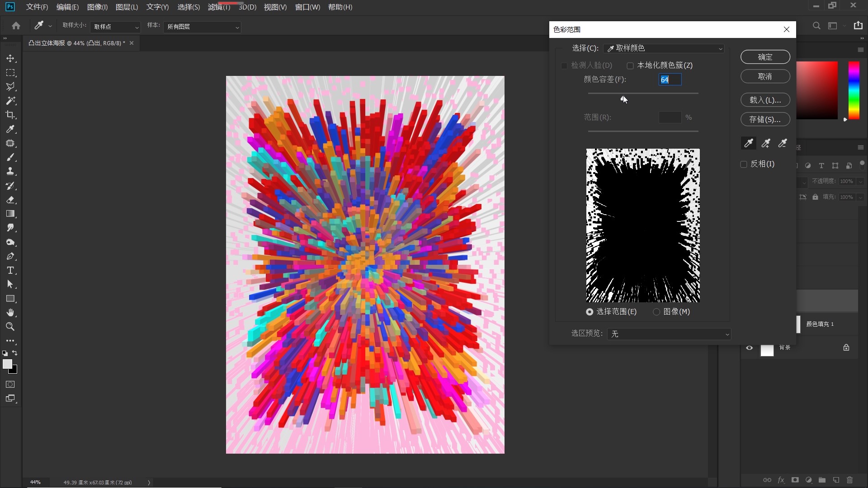The image size is (868, 488).
Task: Select the Brush tool
Action: click(10, 157)
